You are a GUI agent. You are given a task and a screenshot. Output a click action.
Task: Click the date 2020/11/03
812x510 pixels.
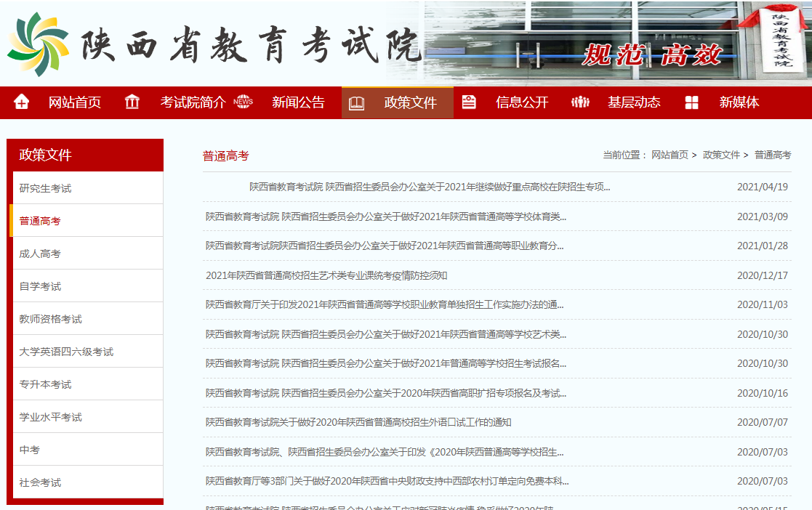tap(763, 304)
